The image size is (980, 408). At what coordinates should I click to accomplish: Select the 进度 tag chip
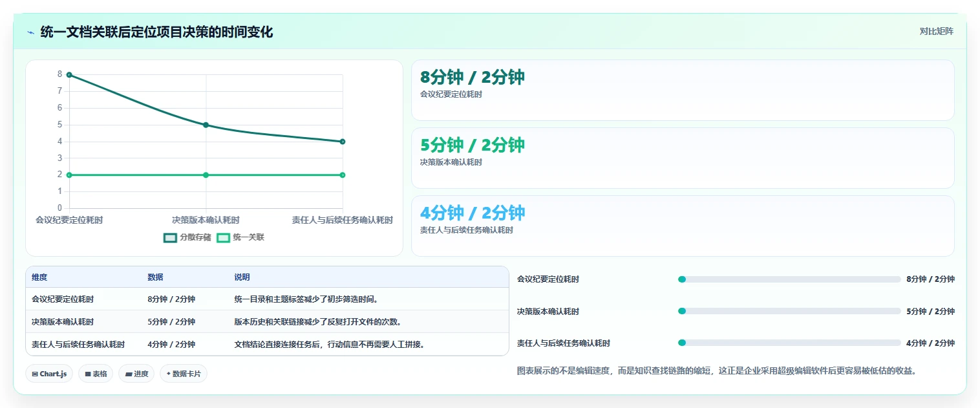(136, 374)
